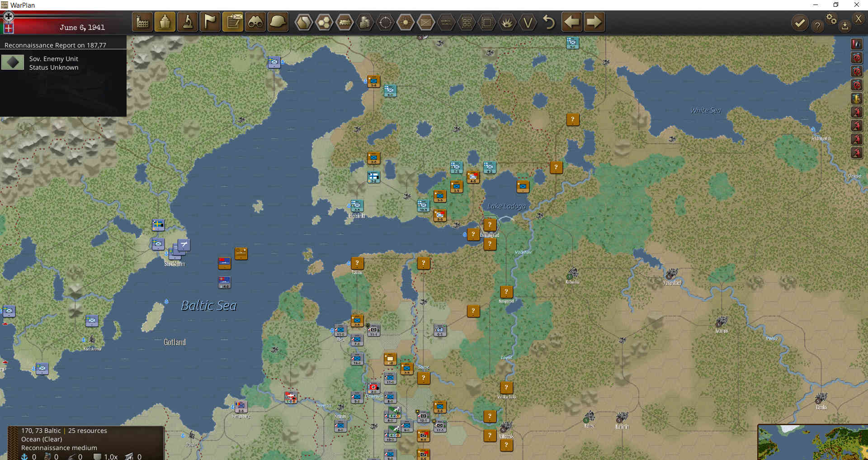
Task: Click the Yaroslavl city label
Action: [x=672, y=283]
